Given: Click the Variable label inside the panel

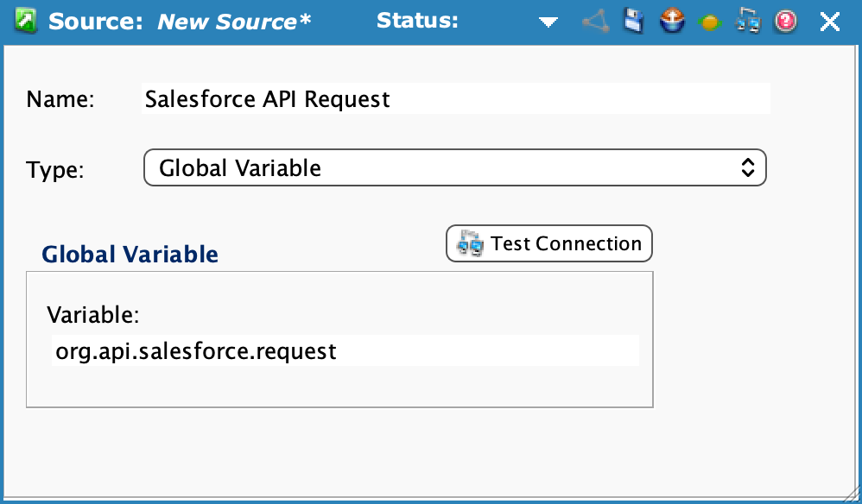Looking at the screenshot, I should 92,314.
